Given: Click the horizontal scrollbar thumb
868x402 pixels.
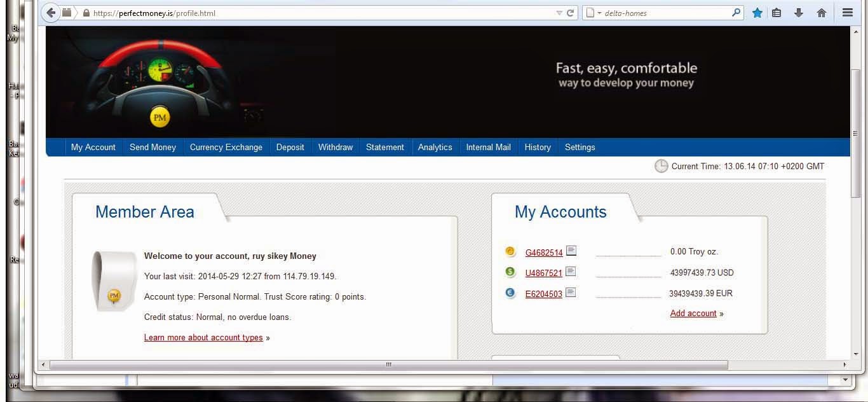Looking at the screenshot, I should 388,365.
